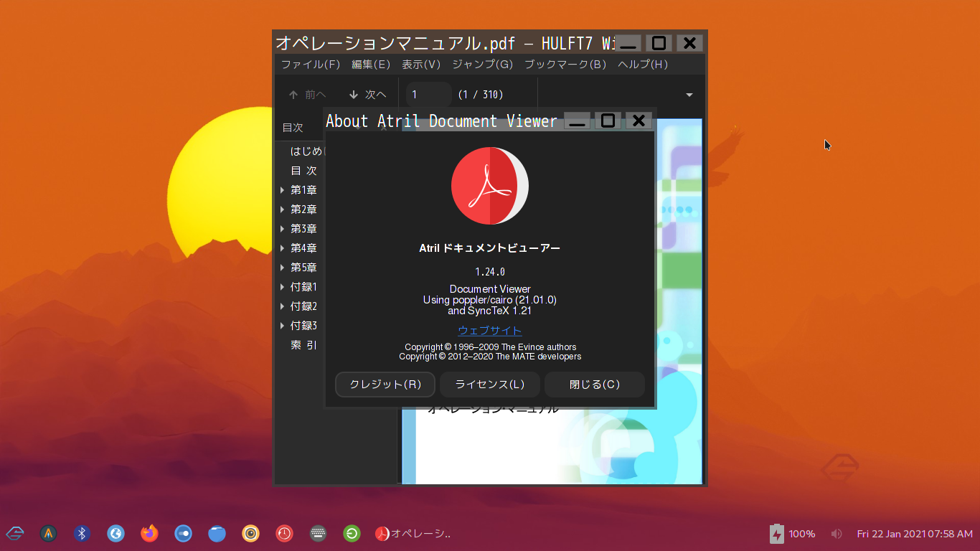Expand the 第5章 tree node
This screenshot has height=551, width=980.
tap(282, 268)
